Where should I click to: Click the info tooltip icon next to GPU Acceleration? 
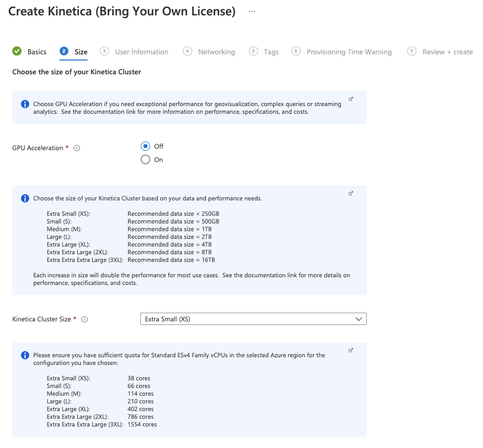tap(77, 148)
